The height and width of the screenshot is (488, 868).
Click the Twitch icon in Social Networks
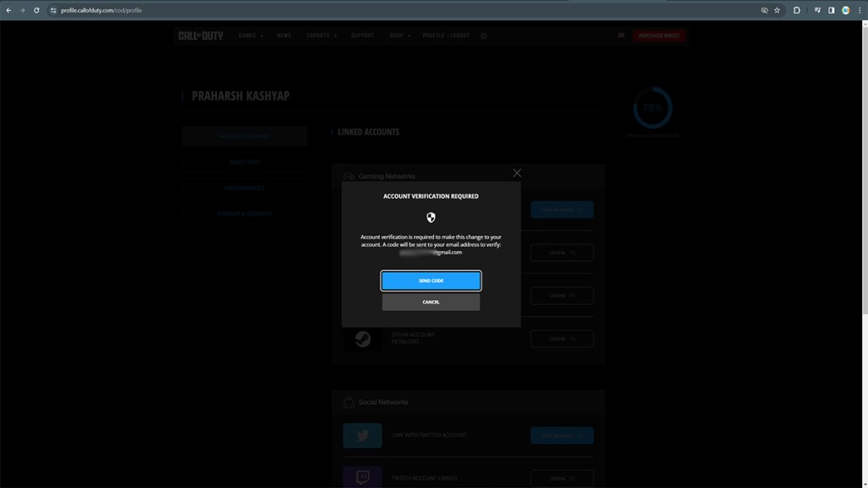point(363,478)
